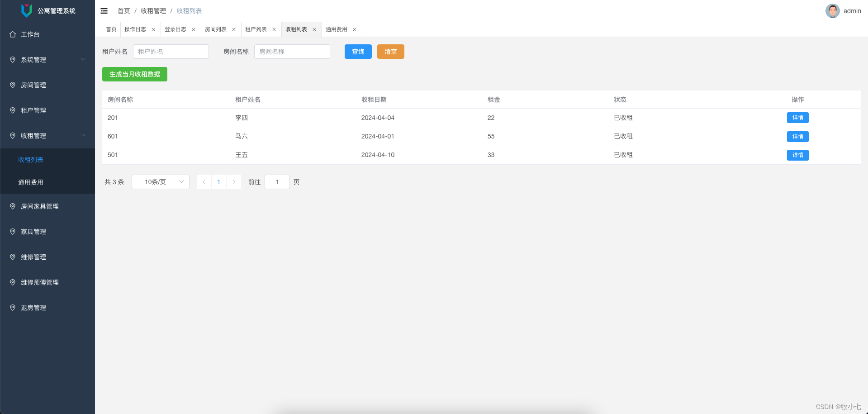Click tenant name 李四 cell

[242, 118]
